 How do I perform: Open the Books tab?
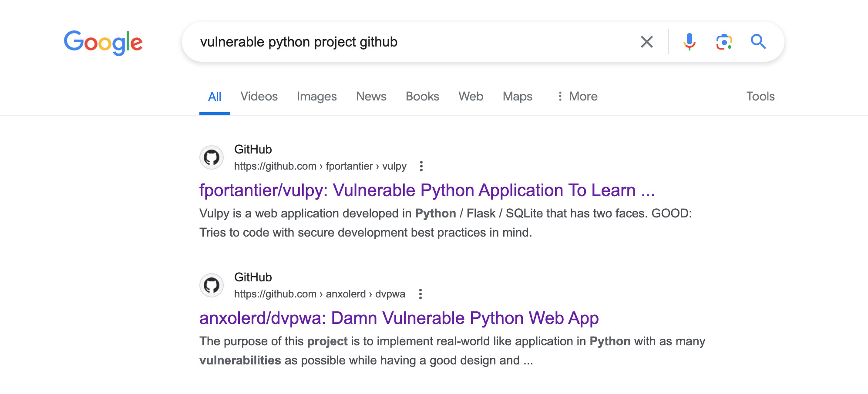pos(422,96)
